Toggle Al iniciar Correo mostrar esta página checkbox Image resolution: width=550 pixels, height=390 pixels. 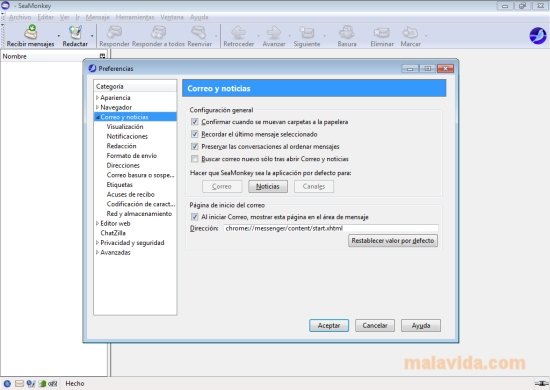pos(195,217)
